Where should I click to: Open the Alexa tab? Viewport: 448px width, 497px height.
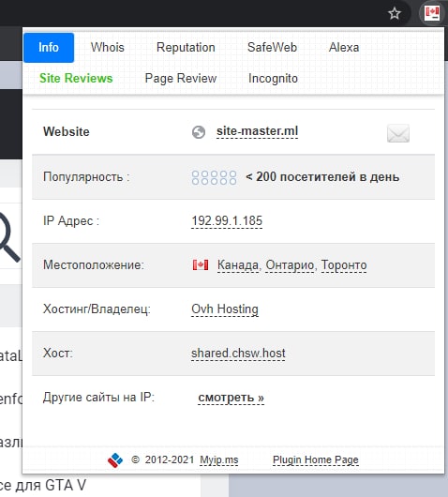(344, 48)
